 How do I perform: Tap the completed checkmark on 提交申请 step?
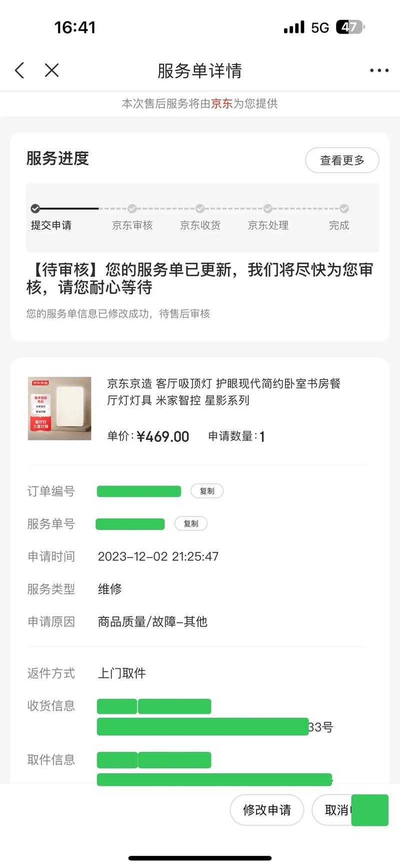tap(34, 208)
